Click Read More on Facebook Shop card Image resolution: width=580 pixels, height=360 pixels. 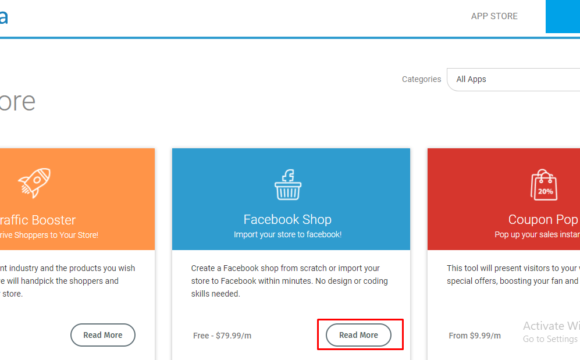(x=358, y=335)
